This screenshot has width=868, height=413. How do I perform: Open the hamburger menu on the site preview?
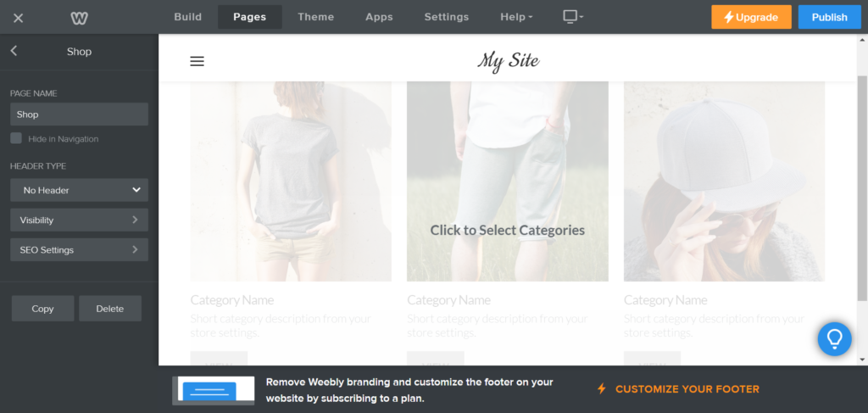(x=198, y=61)
